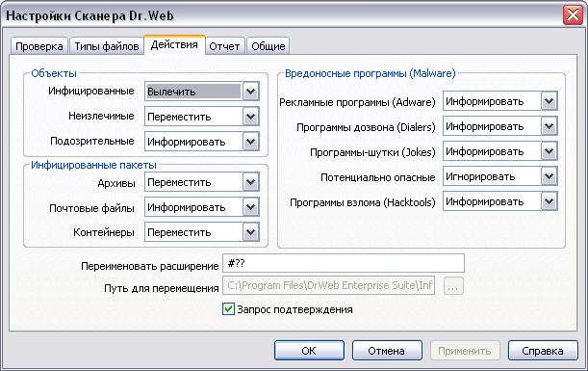Open the Jokes action dropdown
The width and height of the screenshot is (588, 371).
[x=499, y=151]
